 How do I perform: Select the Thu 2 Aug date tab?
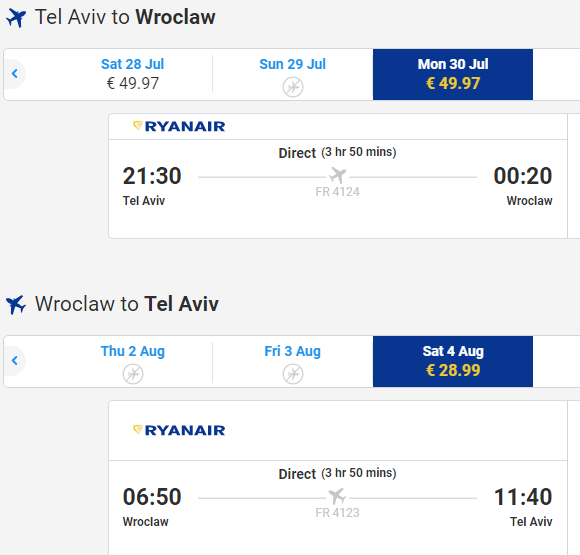click(x=132, y=361)
